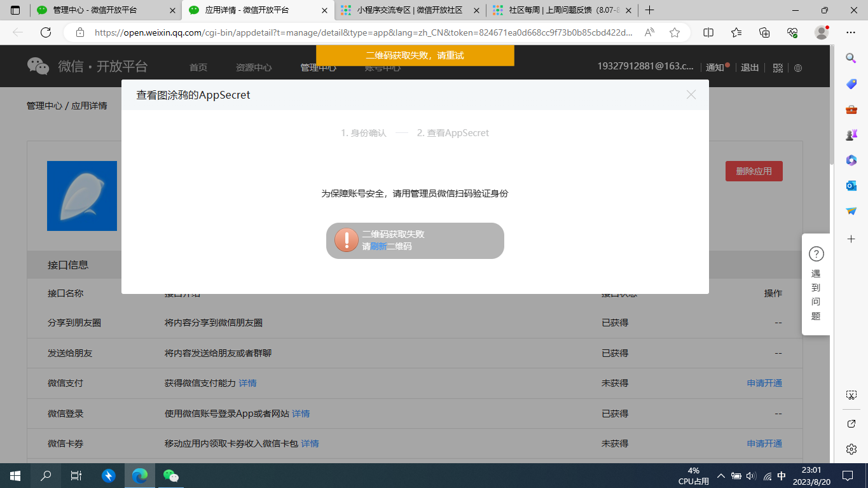The height and width of the screenshot is (488, 868).
Task: Open the collections icon in toolbar
Action: tap(764, 32)
